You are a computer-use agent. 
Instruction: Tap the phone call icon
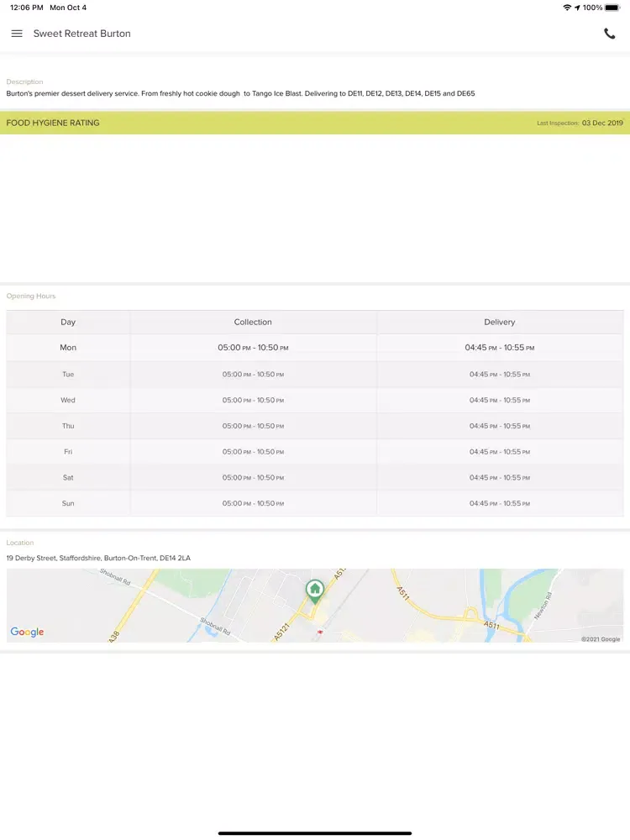pos(609,34)
